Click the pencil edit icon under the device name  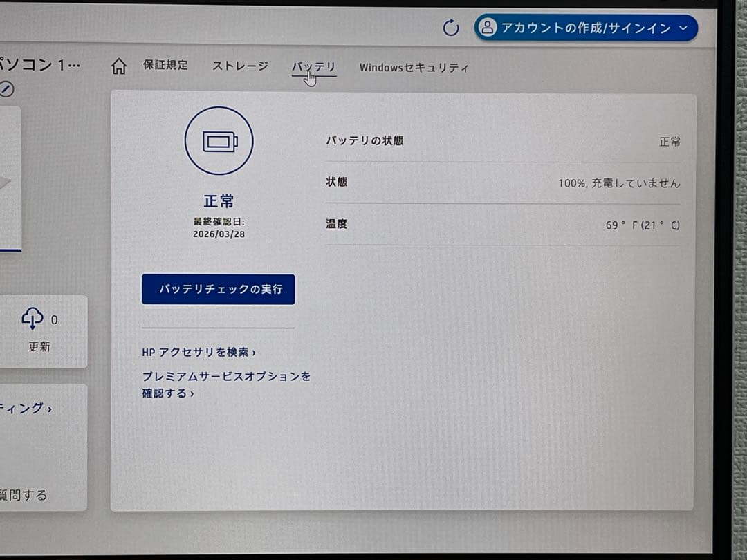coord(6,89)
